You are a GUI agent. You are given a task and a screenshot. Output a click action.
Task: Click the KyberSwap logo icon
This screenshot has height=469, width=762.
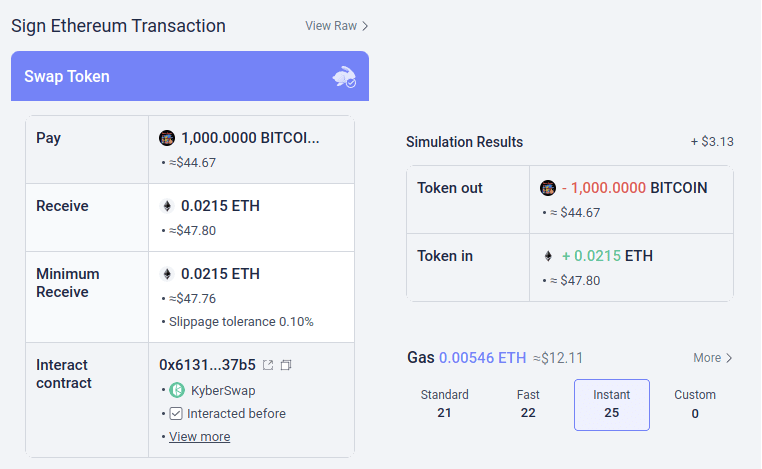click(176, 391)
